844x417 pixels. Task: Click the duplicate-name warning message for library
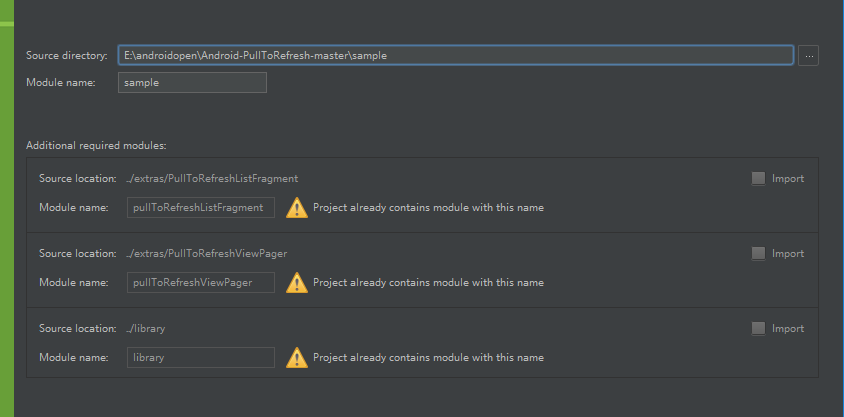pyautogui.click(x=428, y=357)
